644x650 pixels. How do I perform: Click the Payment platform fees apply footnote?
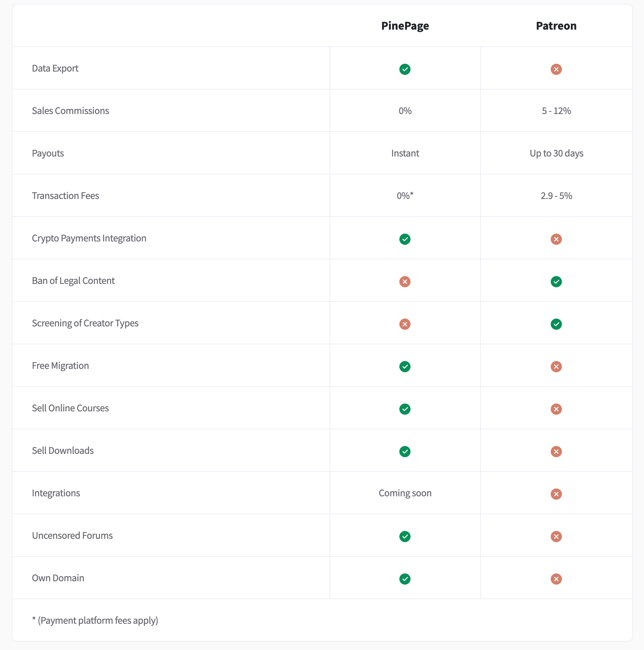point(95,620)
